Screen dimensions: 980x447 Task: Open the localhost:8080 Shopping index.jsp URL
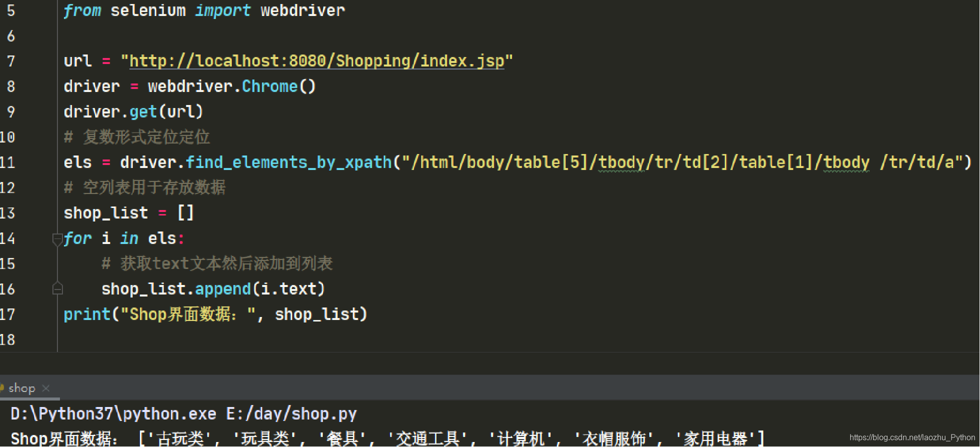tap(317, 61)
